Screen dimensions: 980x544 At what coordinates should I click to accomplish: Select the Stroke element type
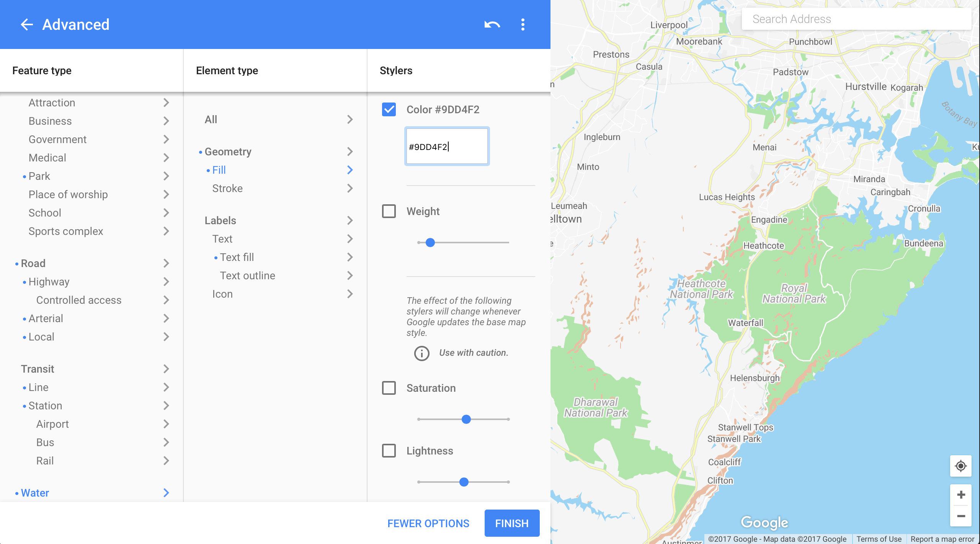coord(227,188)
